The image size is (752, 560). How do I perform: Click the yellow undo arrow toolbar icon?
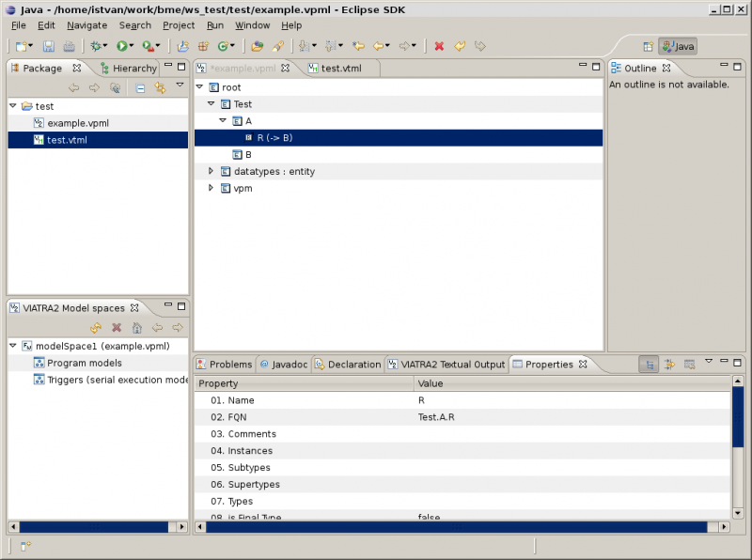[460, 46]
